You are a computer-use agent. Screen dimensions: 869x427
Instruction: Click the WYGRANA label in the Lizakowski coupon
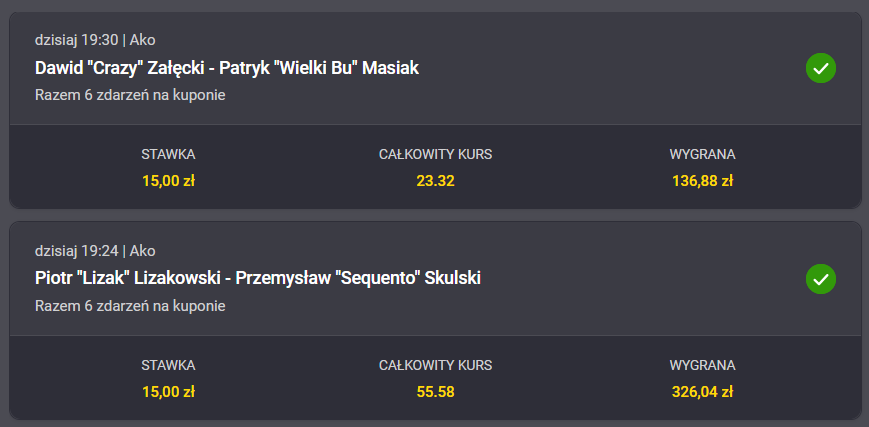(x=702, y=365)
